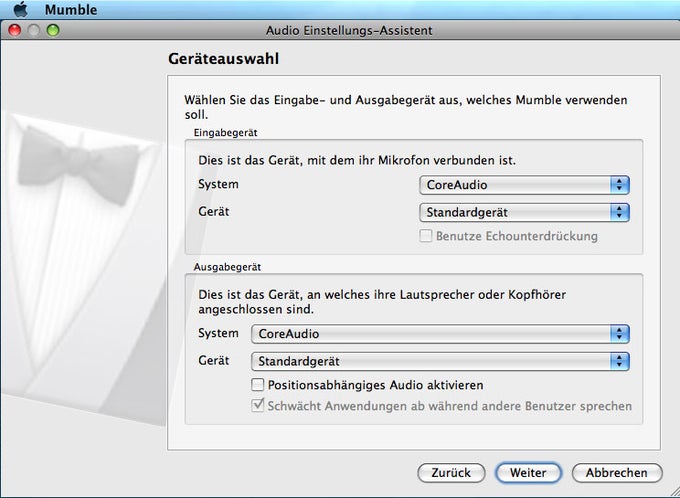Click the green zoom window button

point(53,31)
